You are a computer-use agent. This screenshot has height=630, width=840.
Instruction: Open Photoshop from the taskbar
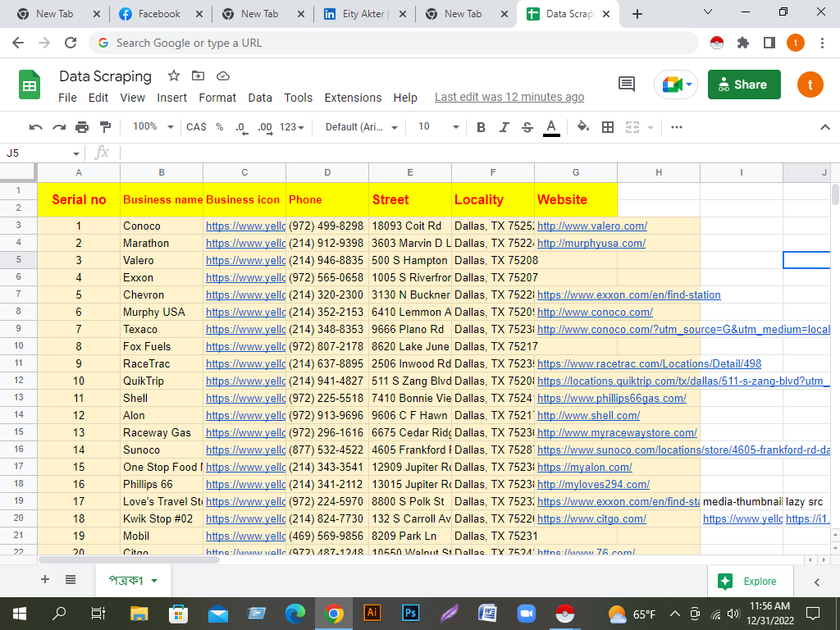coord(411,613)
